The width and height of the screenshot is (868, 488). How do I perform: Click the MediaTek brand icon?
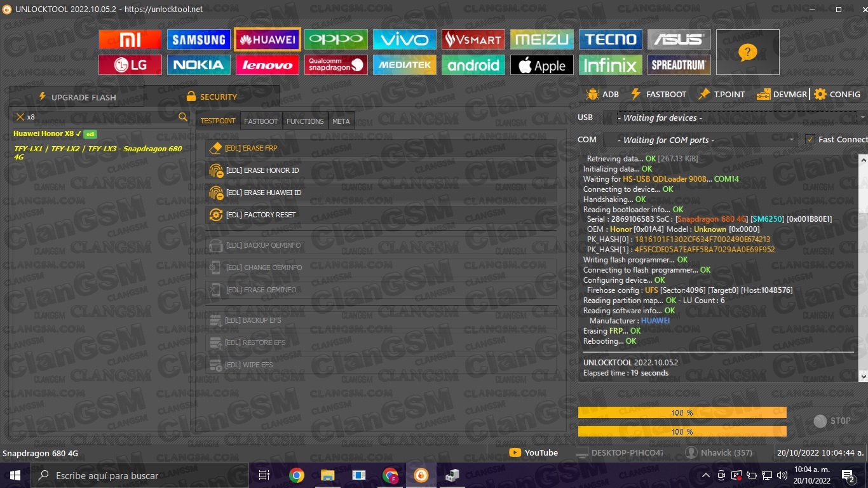click(404, 65)
